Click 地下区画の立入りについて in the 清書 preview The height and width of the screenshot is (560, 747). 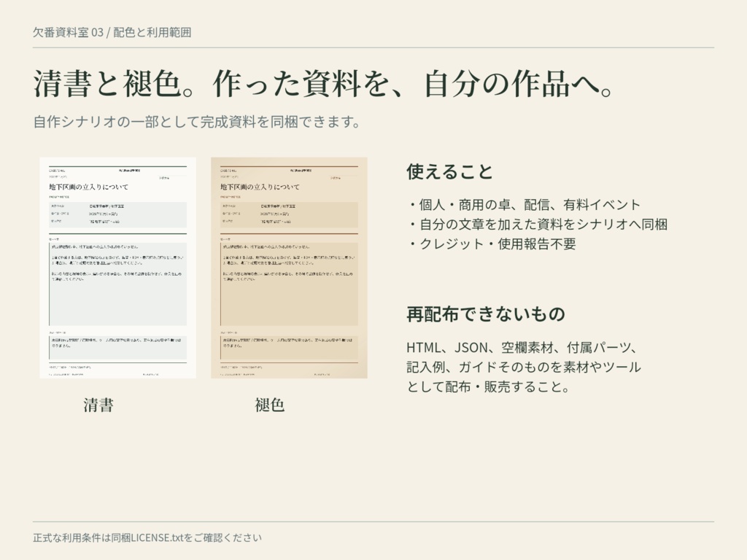(x=88, y=187)
